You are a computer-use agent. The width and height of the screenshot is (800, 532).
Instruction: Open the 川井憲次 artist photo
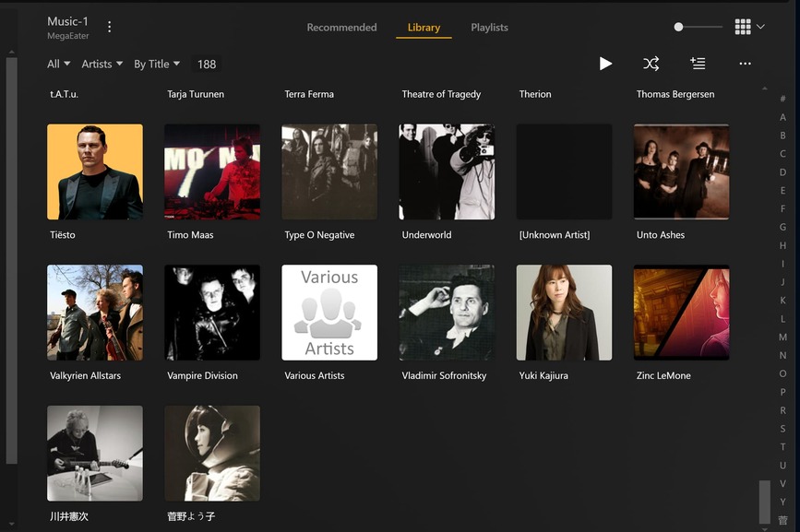(95, 453)
